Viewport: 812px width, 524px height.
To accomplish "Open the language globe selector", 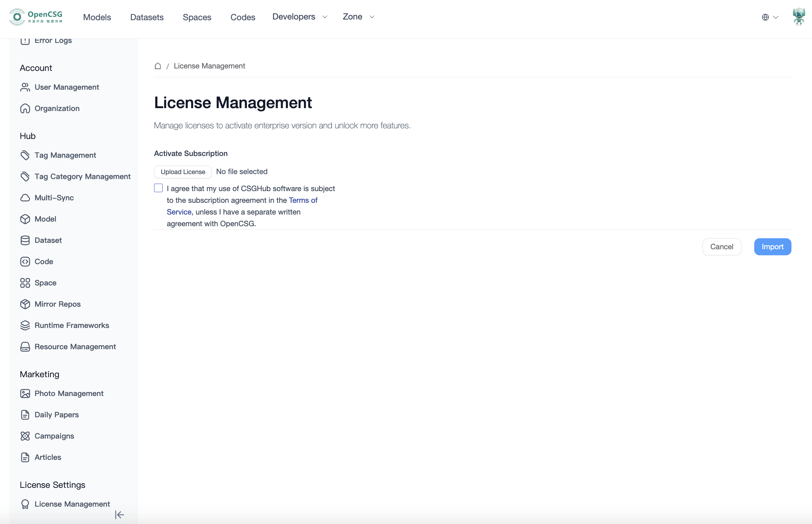I will pyautogui.click(x=769, y=17).
